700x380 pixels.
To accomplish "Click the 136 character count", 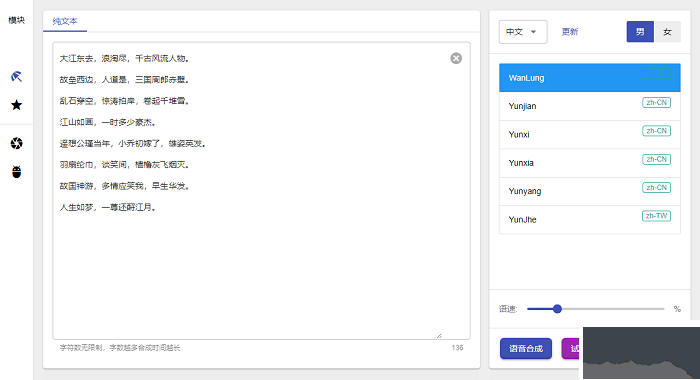I will pyautogui.click(x=457, y=348).
